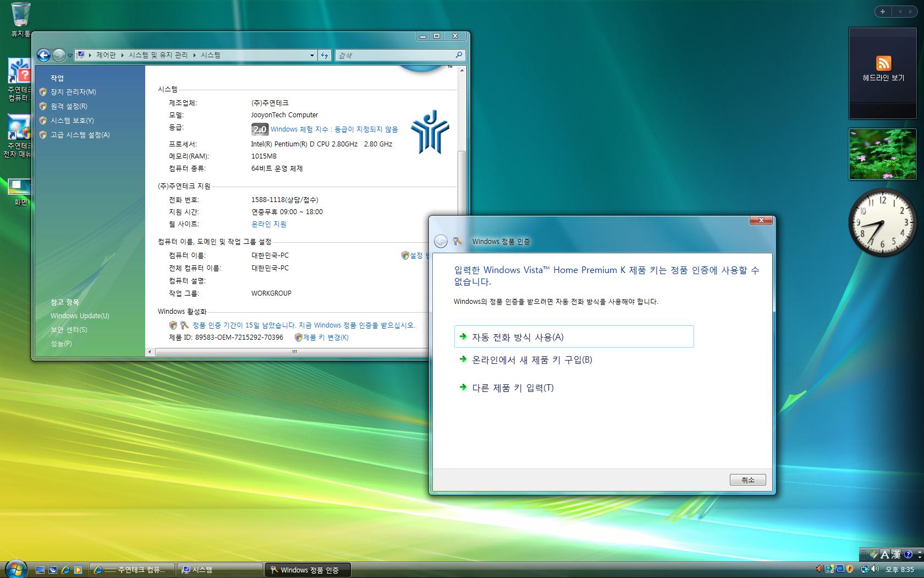
Task: Launch Windows Media Player from Quick Launch
Action: (x=78, y=570)
